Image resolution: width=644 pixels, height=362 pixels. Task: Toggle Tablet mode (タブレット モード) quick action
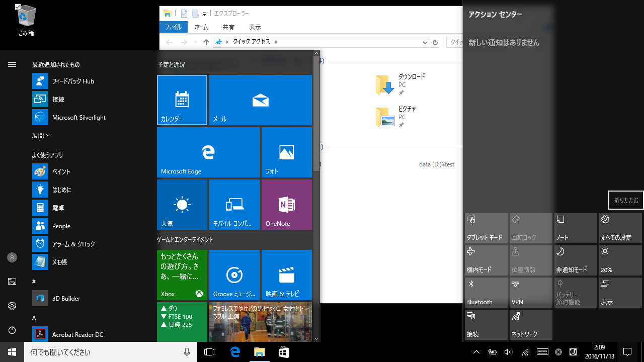[486, 228]
